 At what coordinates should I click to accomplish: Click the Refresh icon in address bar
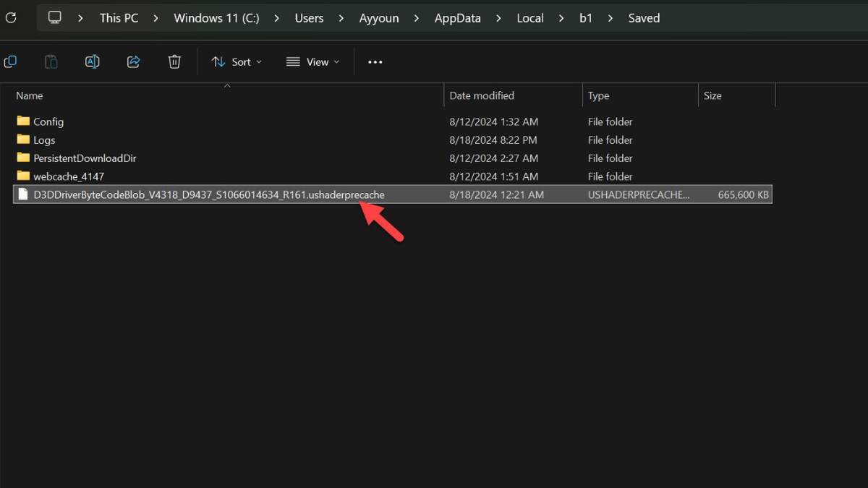pos(10,18)
